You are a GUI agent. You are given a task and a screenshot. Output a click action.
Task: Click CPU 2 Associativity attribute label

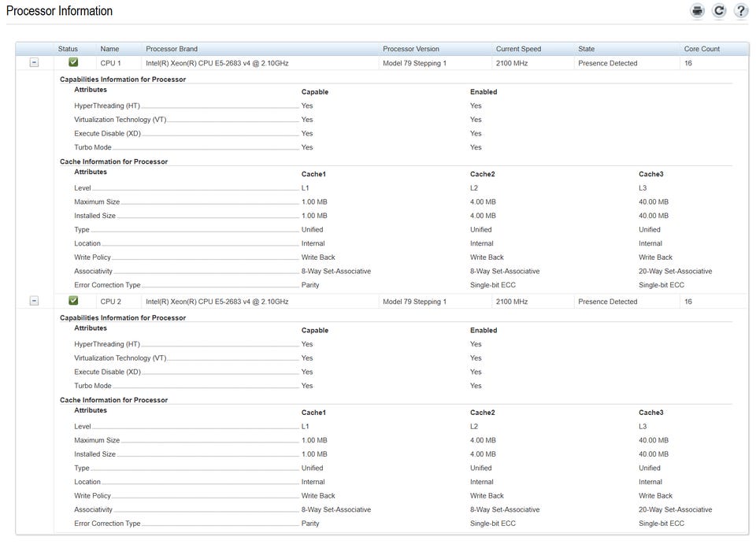[x=93, y=510]
